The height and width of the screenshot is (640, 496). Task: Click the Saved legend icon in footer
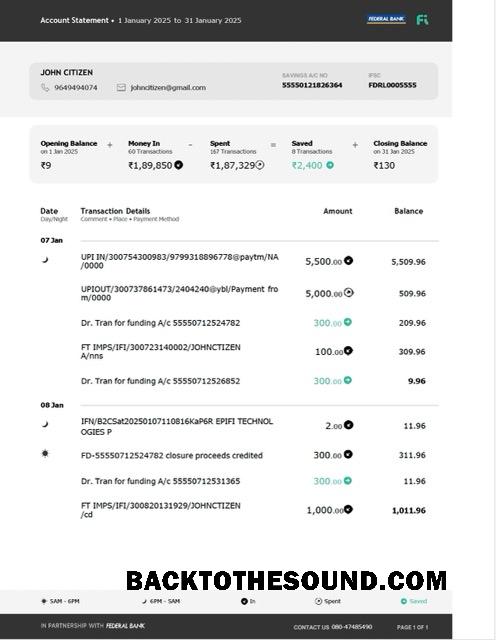[404, 601]
